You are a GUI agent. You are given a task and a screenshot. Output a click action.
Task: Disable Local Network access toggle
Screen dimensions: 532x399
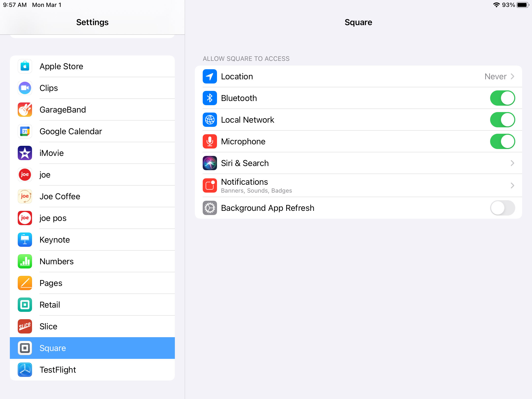pyautogui.click(x=502, y=120)
